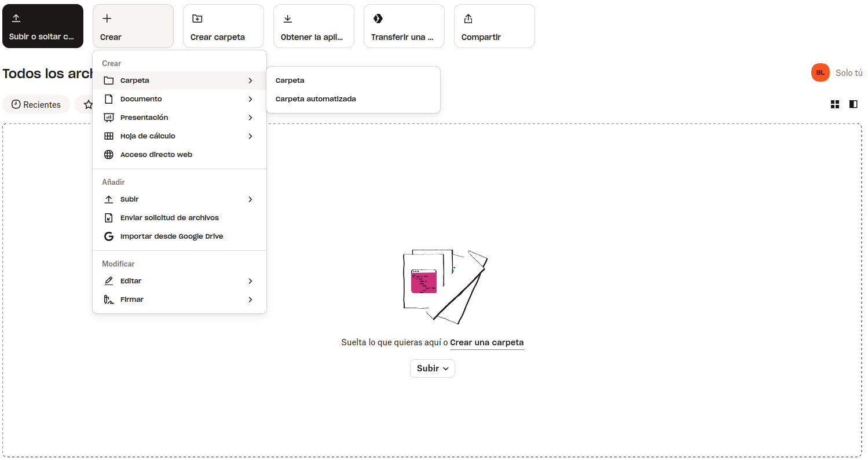
Task: Click the Crear una carpeta link
Action: pyautogui.click(x=487, y=342)
